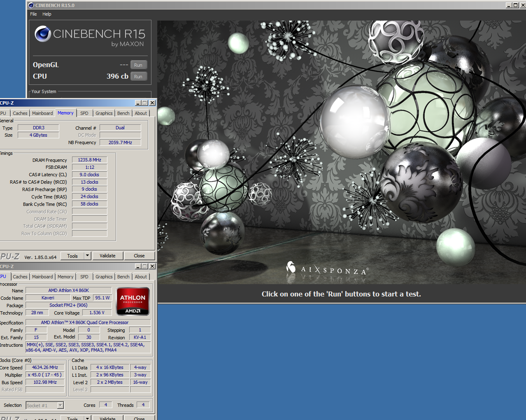
Task: Open About tab in lower CPU-Z window
Action: pyautogui.click(x=141, y=277)
